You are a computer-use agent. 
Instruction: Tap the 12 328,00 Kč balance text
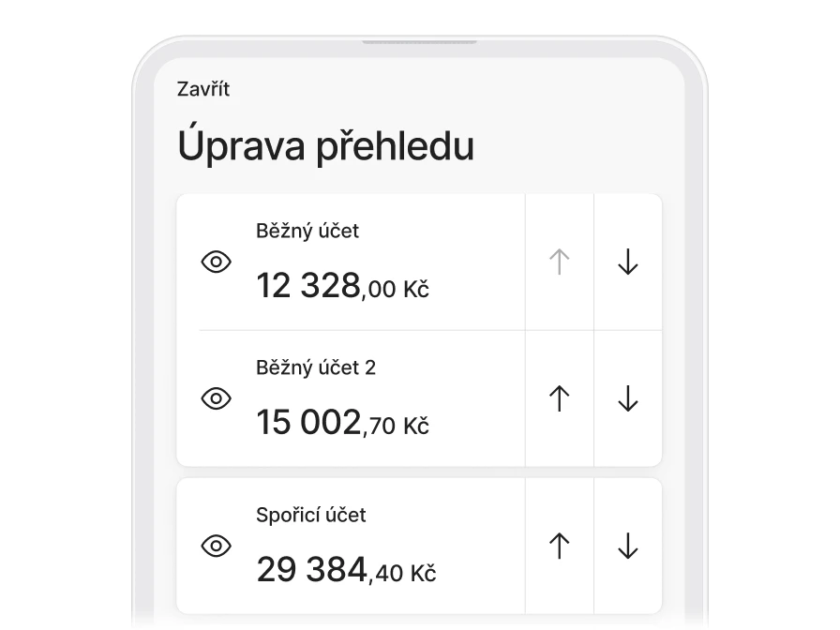343,284
